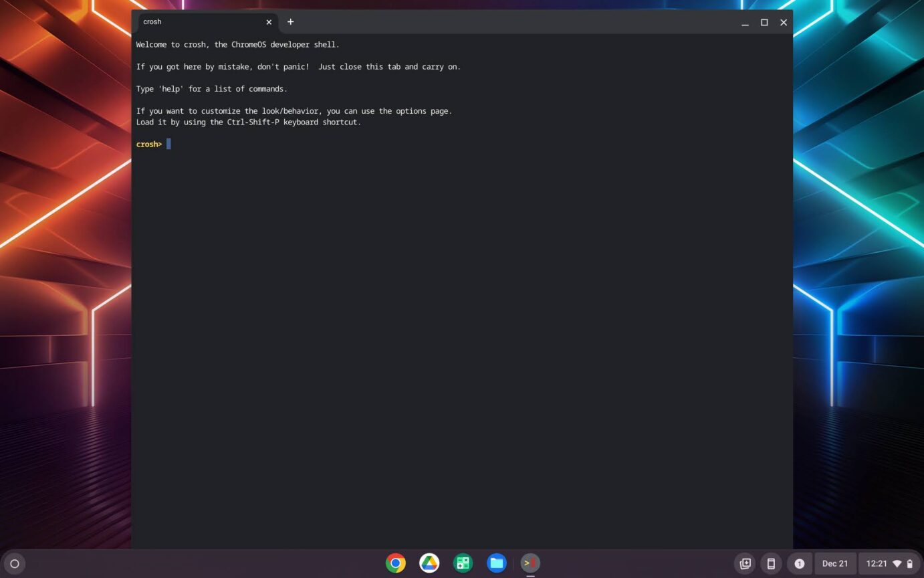Viewport: 924px width, 578px height.
Task: Launch Google Drive from the shelf
Action: point(429,563)
